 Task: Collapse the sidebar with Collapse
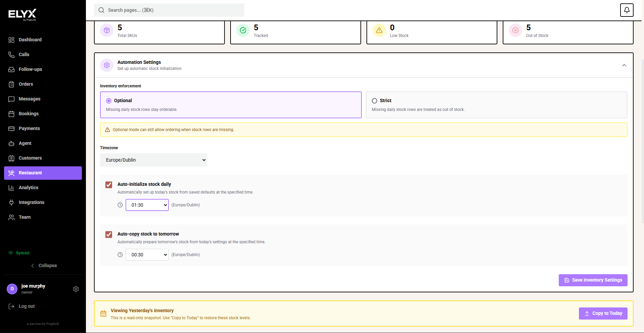[44, 265]
